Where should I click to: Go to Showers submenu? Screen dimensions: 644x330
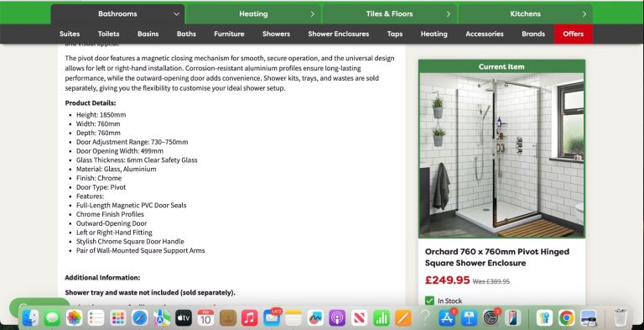pyautogui.click(x=277, y=34)
